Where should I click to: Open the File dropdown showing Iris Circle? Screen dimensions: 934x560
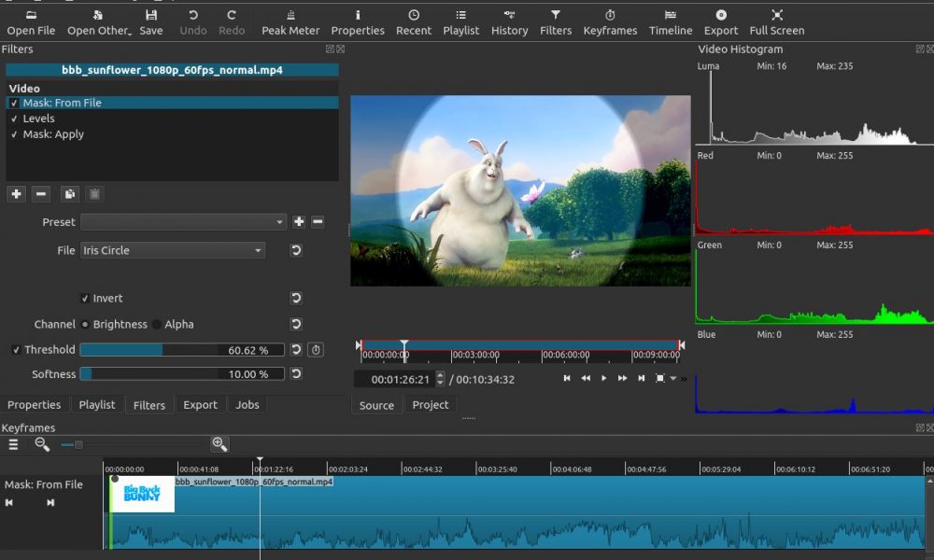click(x=173, y=250)
